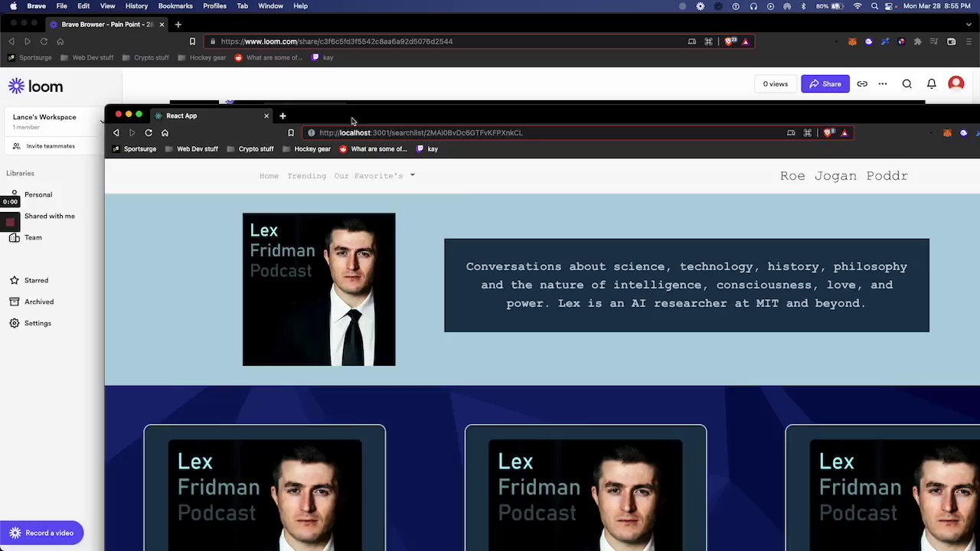Click Record a video button
Image resolution: width=980 pixels, height=551 pixels.
click(x=42, y=533)
